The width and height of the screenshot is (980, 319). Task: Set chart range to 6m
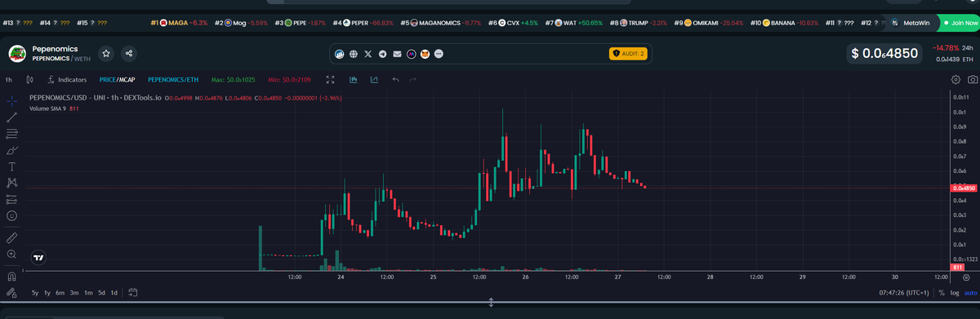point(60,292)
